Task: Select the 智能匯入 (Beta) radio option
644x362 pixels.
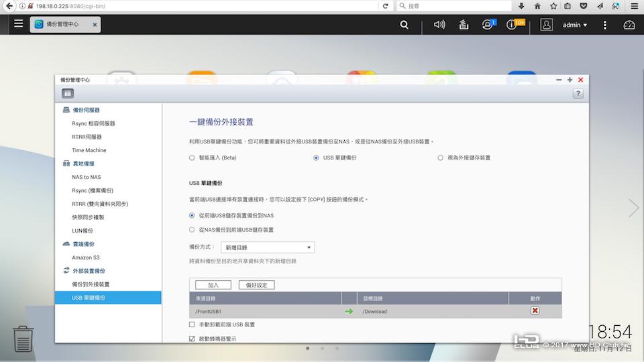Action: (x=192, y=158)
